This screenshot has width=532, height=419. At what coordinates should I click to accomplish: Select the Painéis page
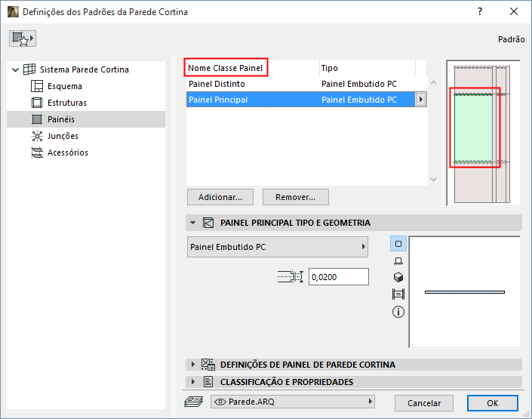[86, 119]
